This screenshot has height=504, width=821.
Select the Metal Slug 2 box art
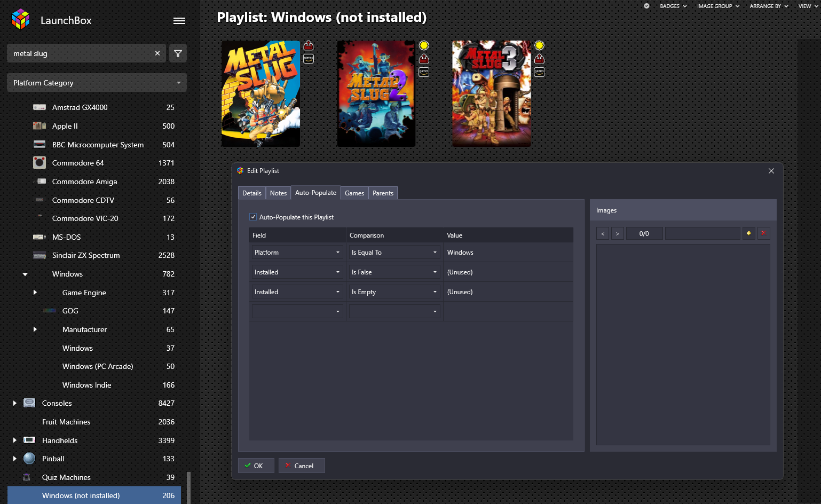click(376, 93)
